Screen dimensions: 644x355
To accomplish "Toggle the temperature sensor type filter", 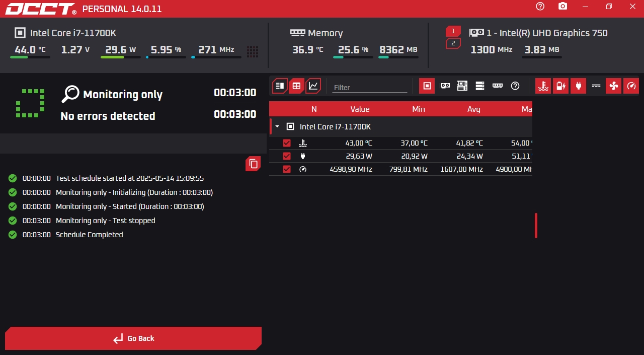I will pyautogui.click(x=543, y=86).
